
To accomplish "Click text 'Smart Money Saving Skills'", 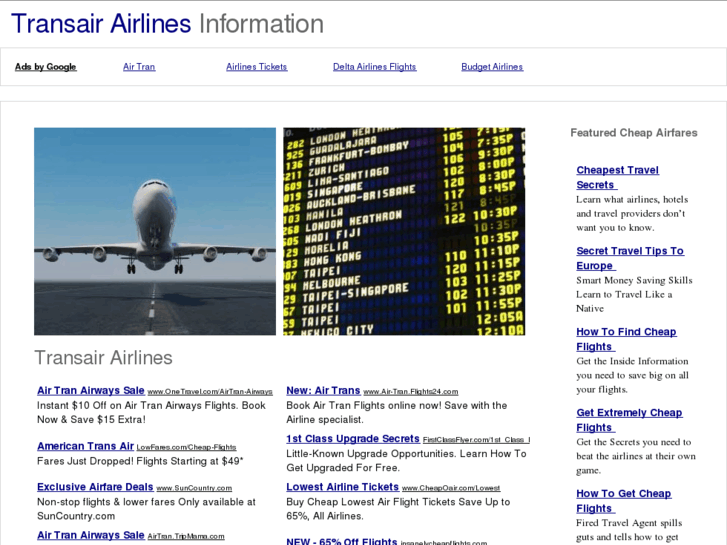I will (634, 280).
